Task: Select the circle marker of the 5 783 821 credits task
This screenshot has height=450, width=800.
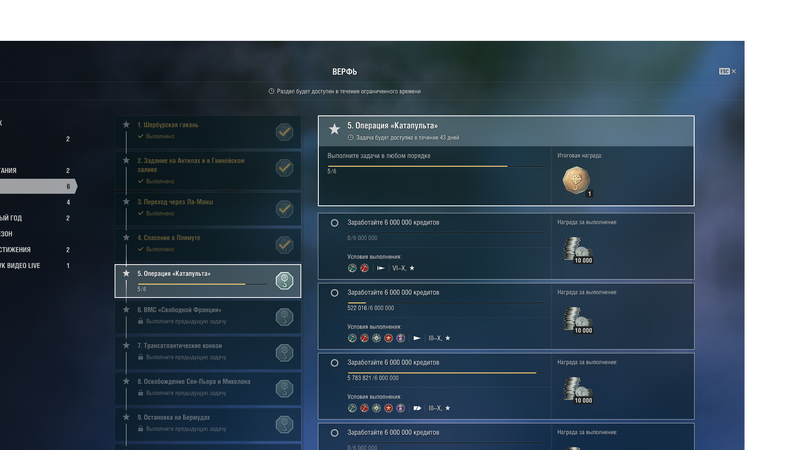Action: tap(334, 363)
